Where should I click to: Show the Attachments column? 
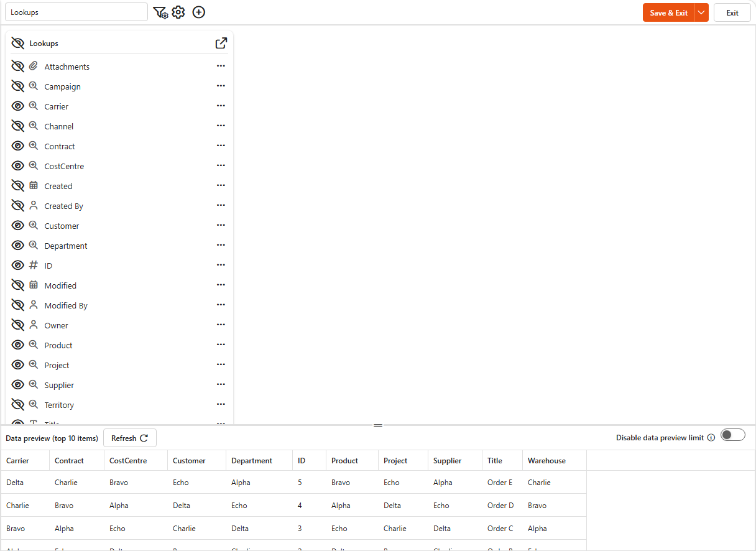(18, 67)
